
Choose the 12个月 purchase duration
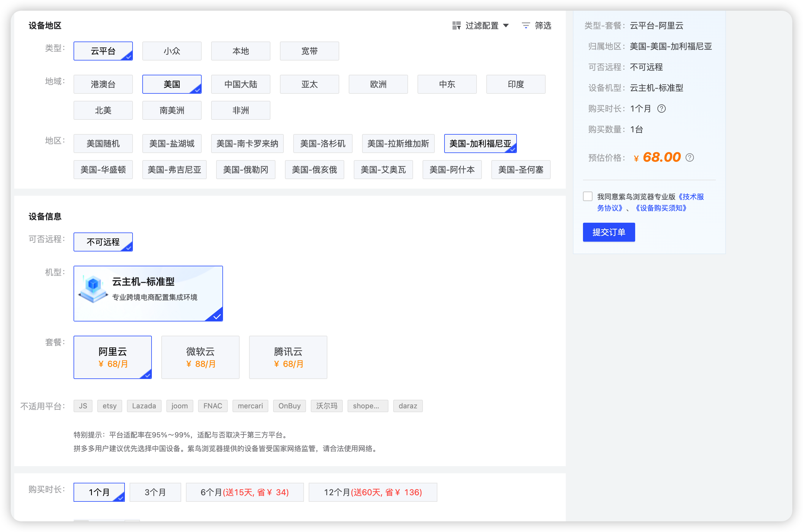(x=372, y=492)
